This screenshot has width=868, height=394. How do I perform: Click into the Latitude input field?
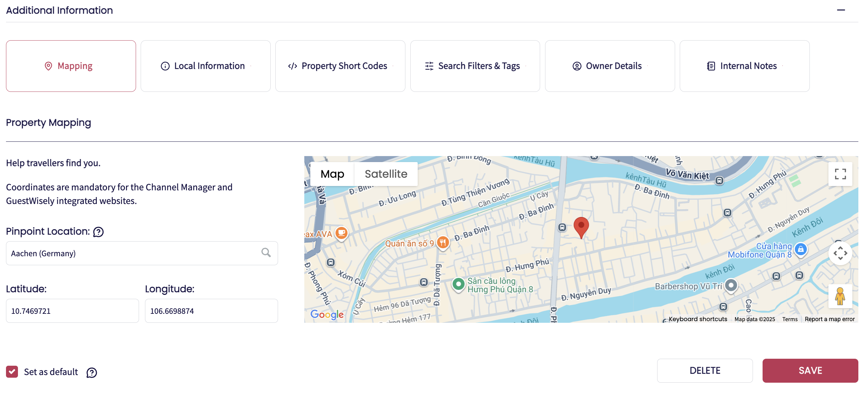(72, 311)
